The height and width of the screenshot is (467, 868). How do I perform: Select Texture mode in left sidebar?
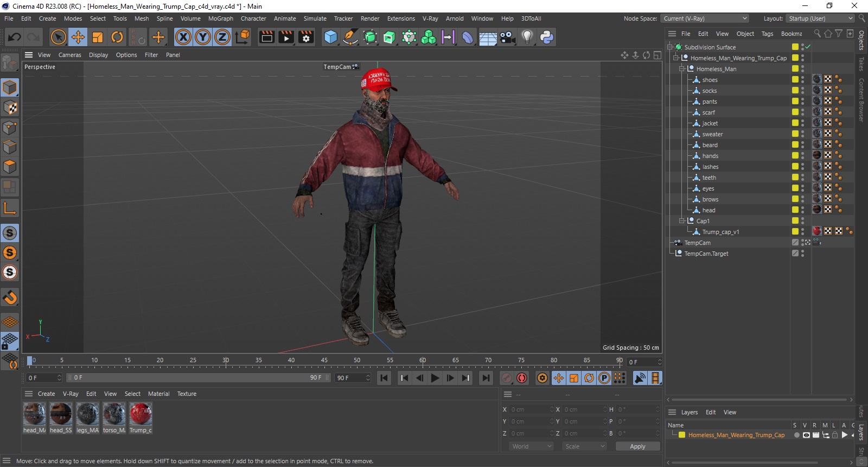10,108
